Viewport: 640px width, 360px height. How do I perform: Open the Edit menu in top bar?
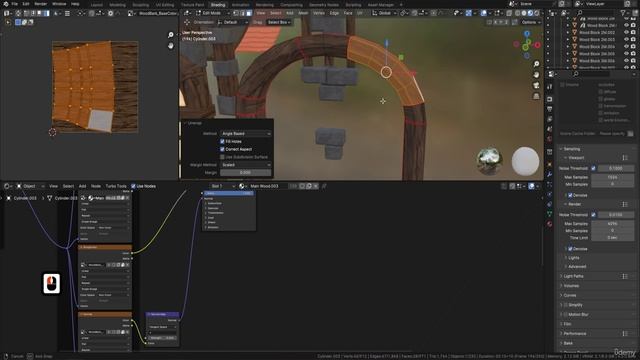pos(26,4)
